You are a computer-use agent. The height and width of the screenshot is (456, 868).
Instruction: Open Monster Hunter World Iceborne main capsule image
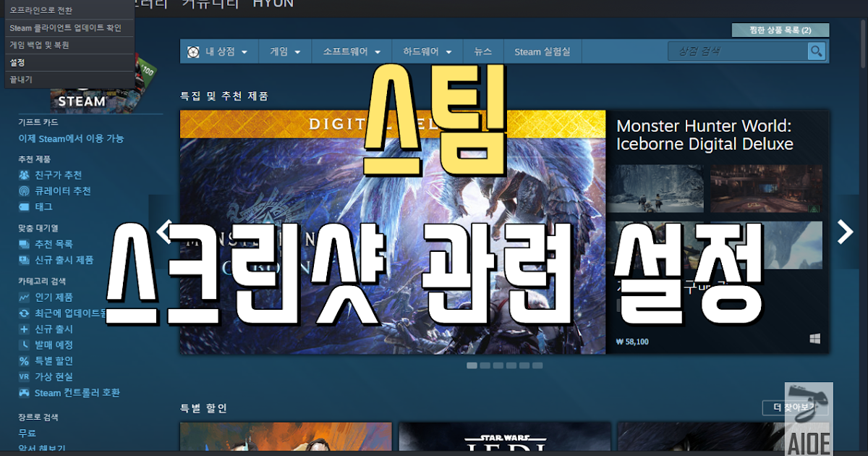coord(393,232)
